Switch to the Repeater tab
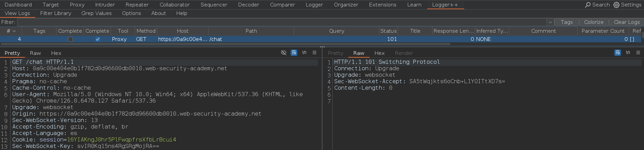Image resolution: width=644 pixels, height=150 pixels. point(137,5)
